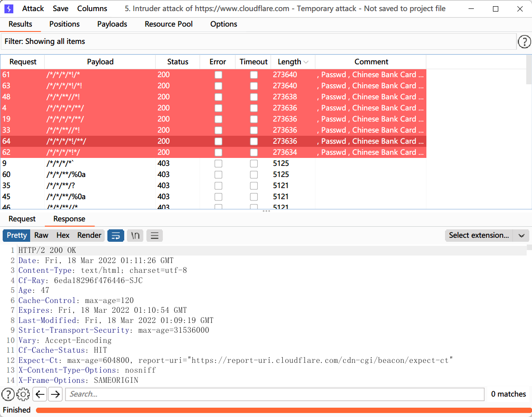Select the Pretty view button

click(x=16, y=236)
